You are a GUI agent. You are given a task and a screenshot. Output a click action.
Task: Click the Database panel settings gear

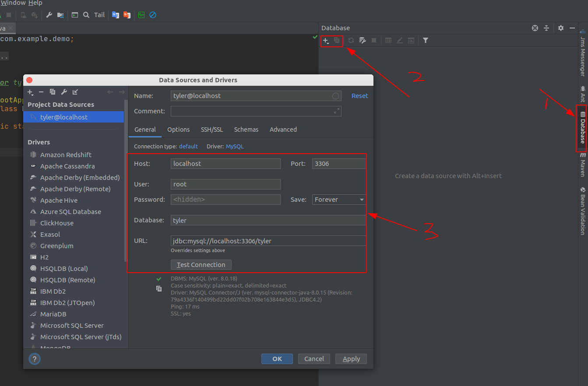tap(561, 28)
